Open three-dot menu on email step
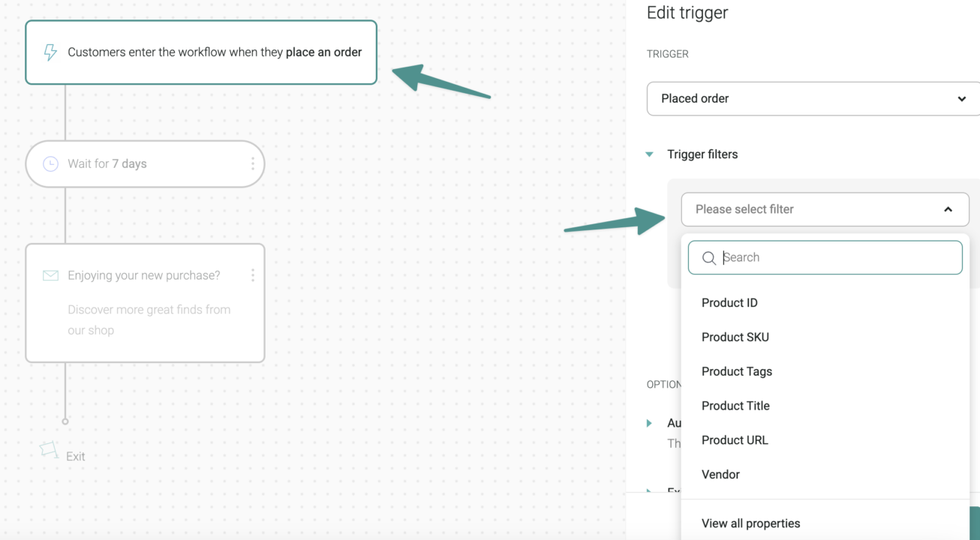980x540 pixels. (x=252, y=275)
